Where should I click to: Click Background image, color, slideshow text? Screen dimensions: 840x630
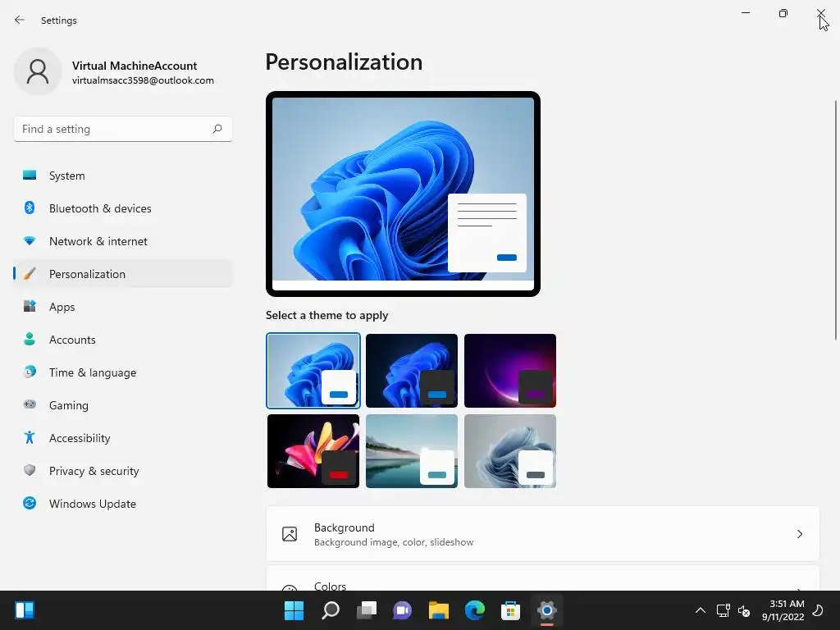pos(394,542)
